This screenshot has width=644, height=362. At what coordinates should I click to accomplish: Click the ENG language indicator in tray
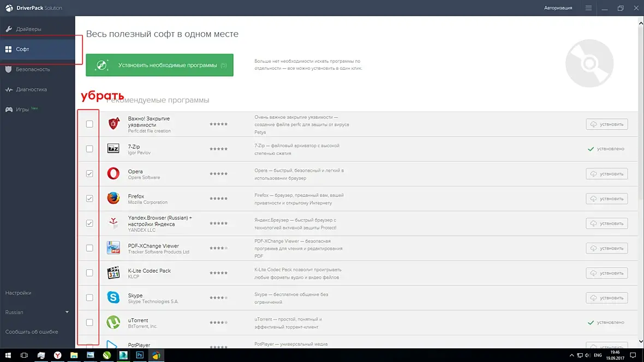pyautogui.click(x=598, y=355)
